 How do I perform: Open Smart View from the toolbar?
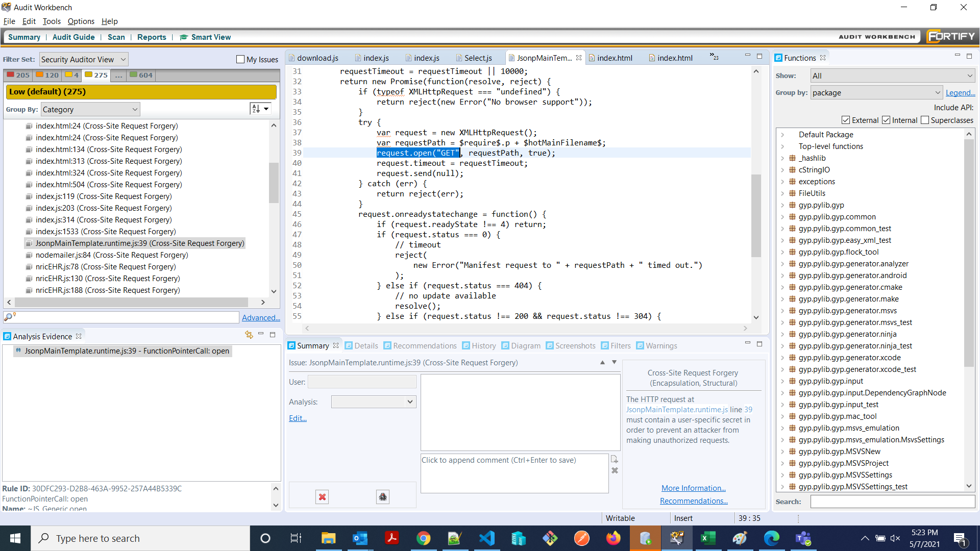coord(205,37)
